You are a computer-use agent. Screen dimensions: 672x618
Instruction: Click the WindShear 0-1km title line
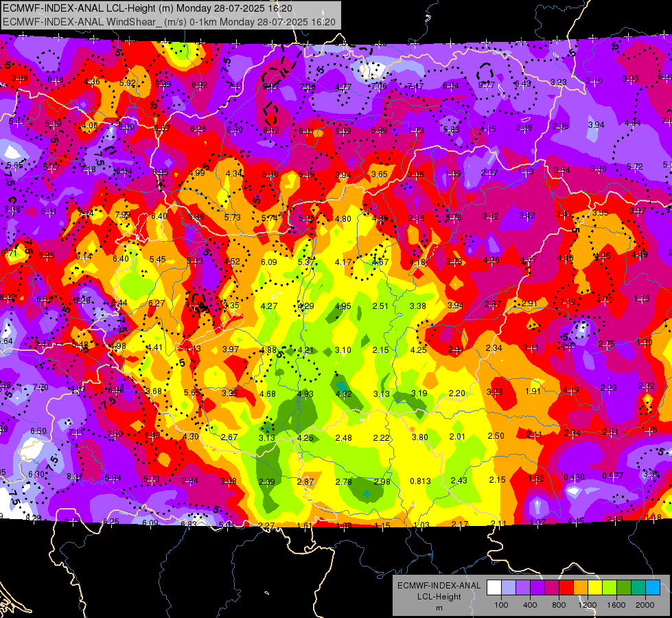(x=170, y=22)
